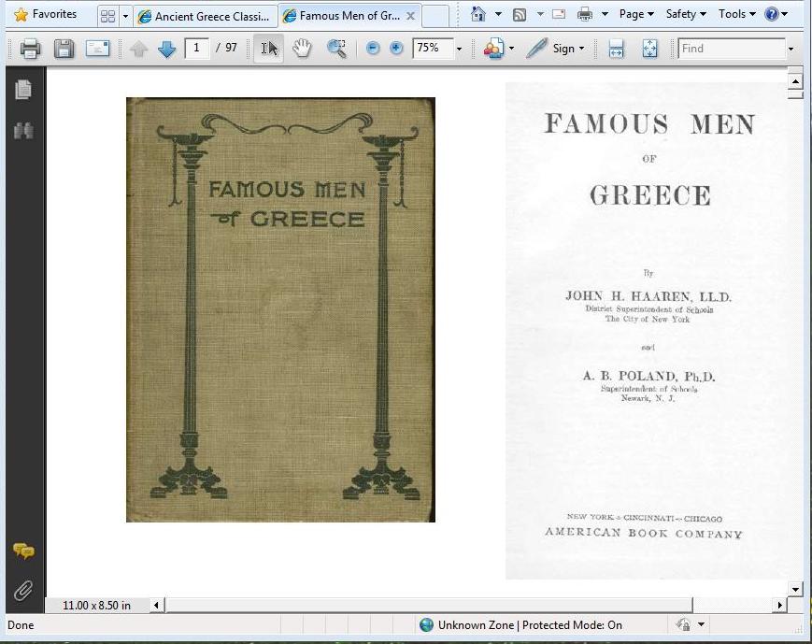Open the Tools menu button
The height and width of the screenshot is (644, 812).
736,14
